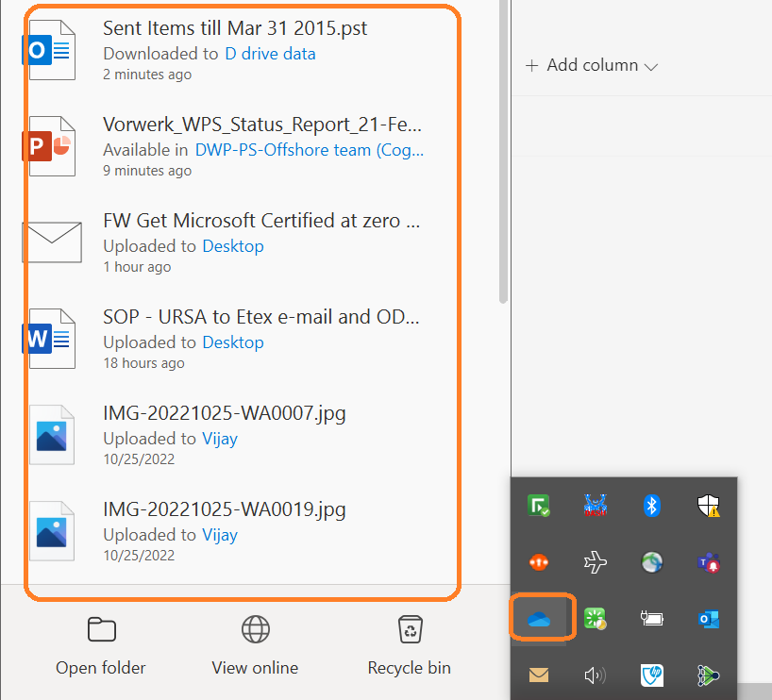The image size is (772, 700).
Task: Click the HP shield tray icon
Action: tap(650, 675)
